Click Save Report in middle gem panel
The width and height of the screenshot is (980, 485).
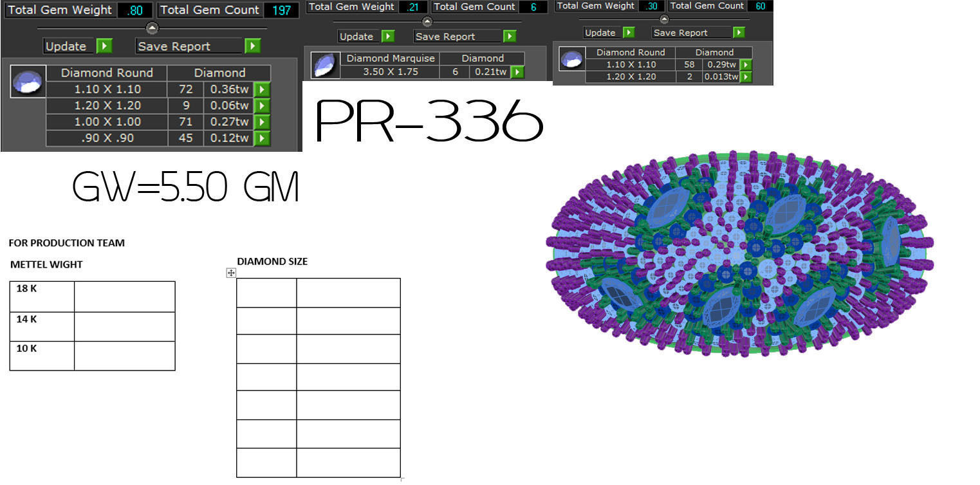pyautogui.click(x=458, y=37)
